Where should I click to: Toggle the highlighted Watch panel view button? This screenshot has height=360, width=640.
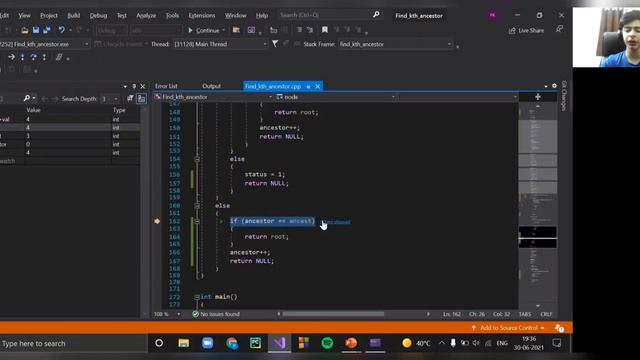click(x=141, y=98)
